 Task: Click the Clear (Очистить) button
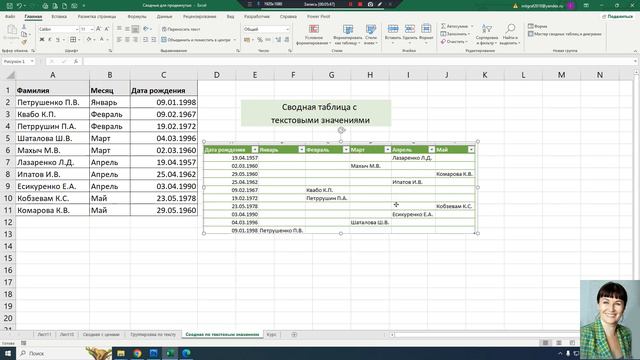[453, 42]
